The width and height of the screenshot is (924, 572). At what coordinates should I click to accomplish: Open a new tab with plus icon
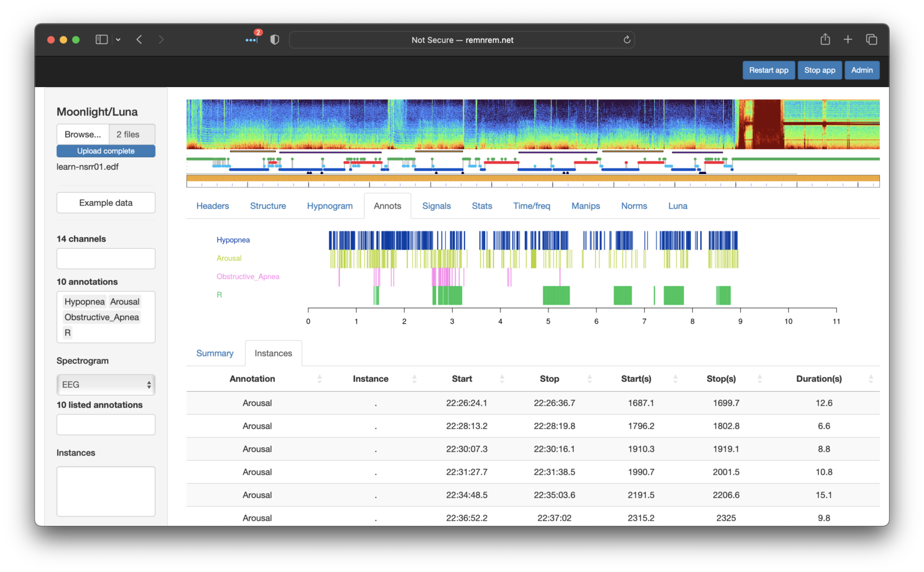[x=848, y=40]
